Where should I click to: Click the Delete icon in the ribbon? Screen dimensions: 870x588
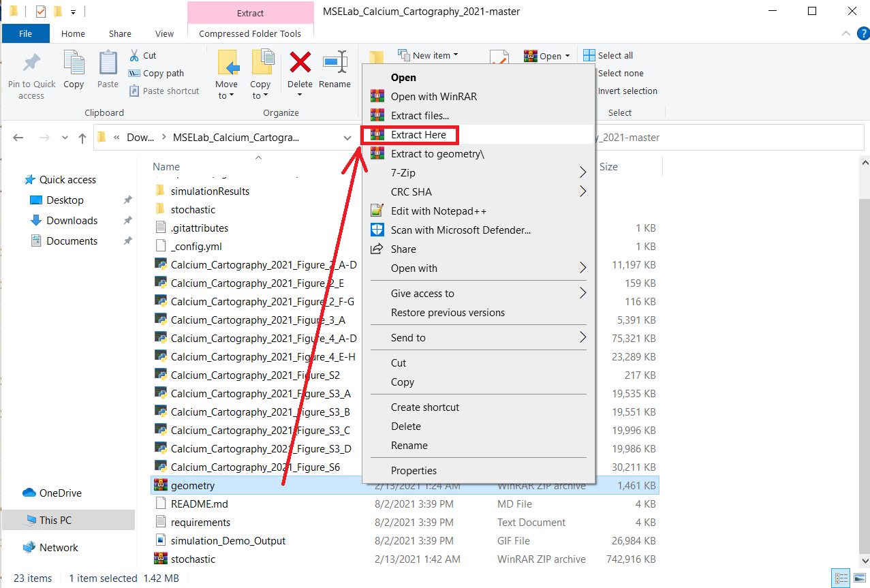click(x=300, y=69)
